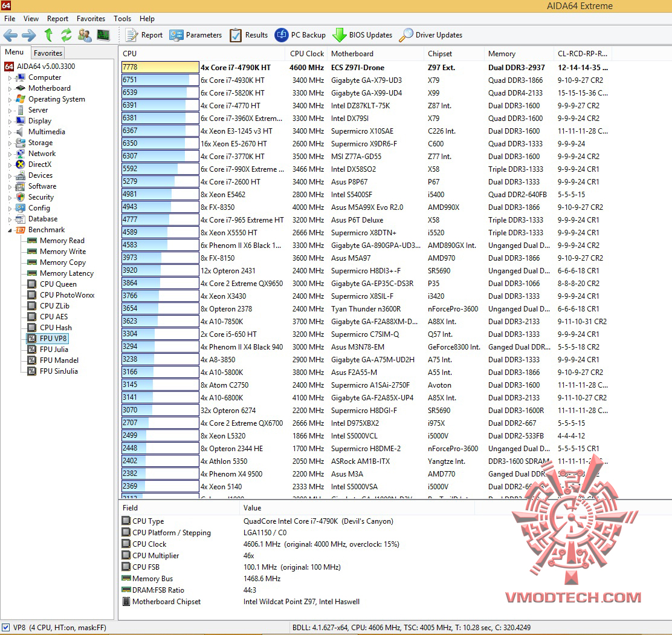Open the CPU Hash benchmark
The height and width of the screenshot is (635, 672).
coord(50,328)
